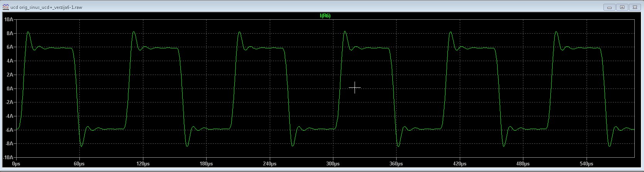Click the 4A vertical axis label
The height and width of the screenshot is (172, 644).
pyautogui.click(x=10, y=61)
